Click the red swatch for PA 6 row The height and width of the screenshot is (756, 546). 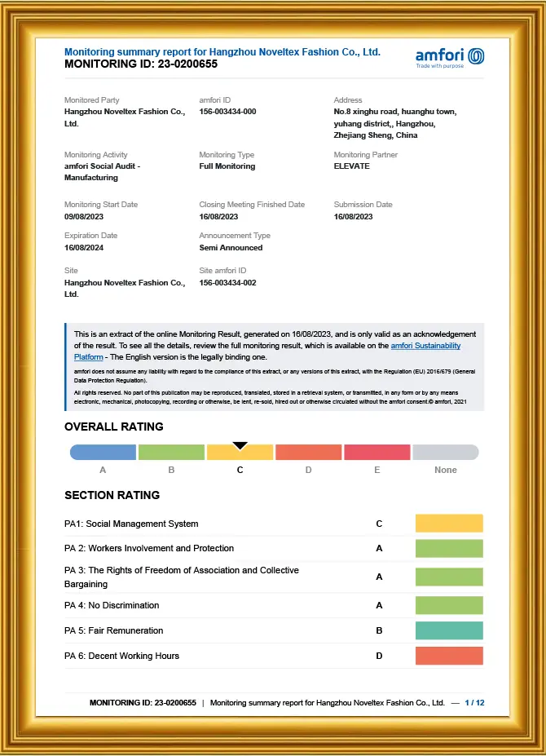click(449, 656)
